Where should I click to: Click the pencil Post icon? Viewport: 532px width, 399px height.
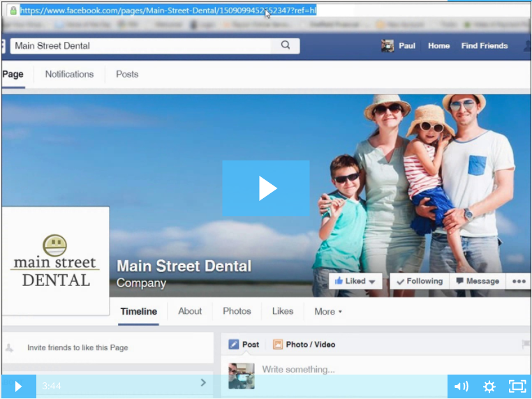pyautogui.click(x=233, y=345)
